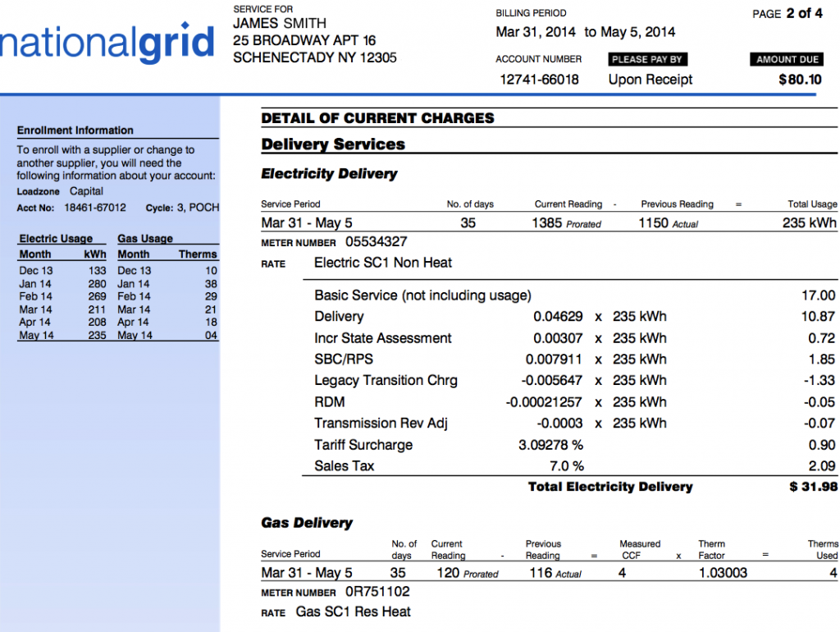Expand the Gas Delivery section

point(306,523)
